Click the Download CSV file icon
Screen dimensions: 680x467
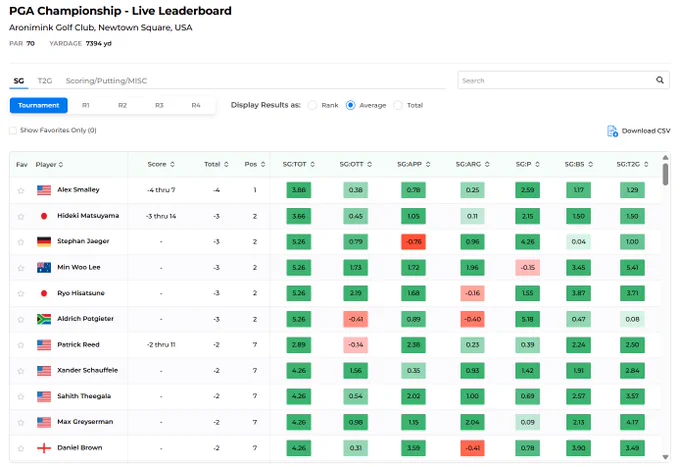(612, 131)
